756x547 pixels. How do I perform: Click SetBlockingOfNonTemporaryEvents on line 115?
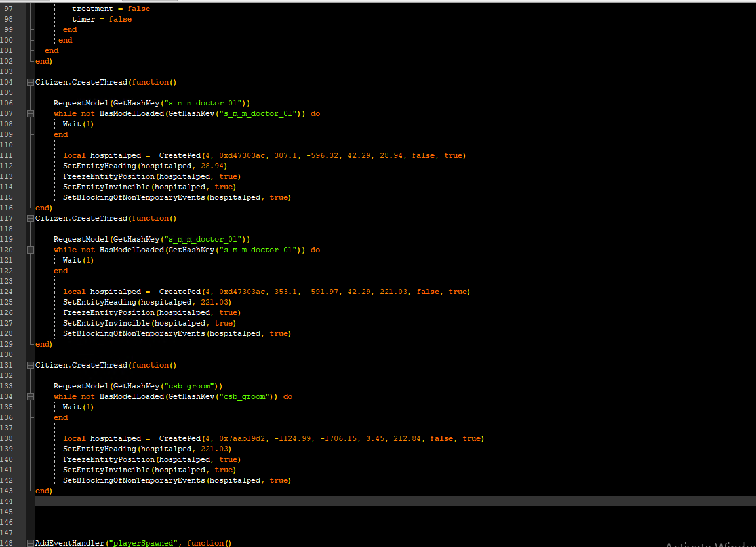(134, 197)
